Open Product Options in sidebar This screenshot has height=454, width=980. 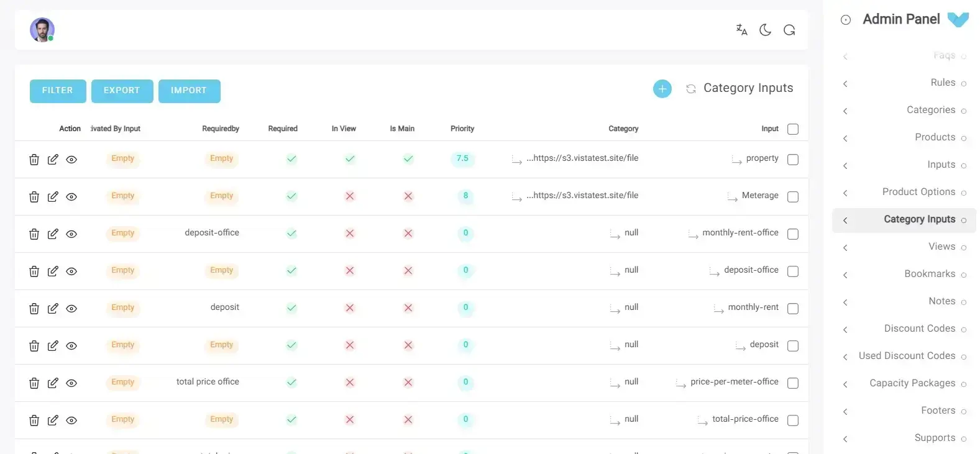pyautogui.click(x=918, y=192)
